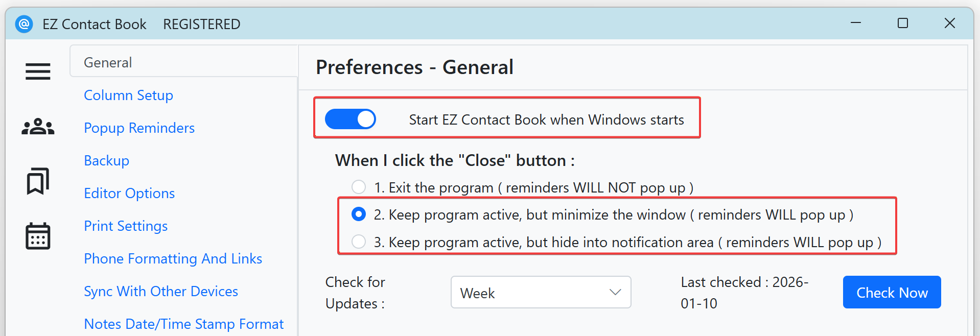The image size is (980, 336).
Task: Open the calendar icon in the sidebar
Action: [37, 235]
